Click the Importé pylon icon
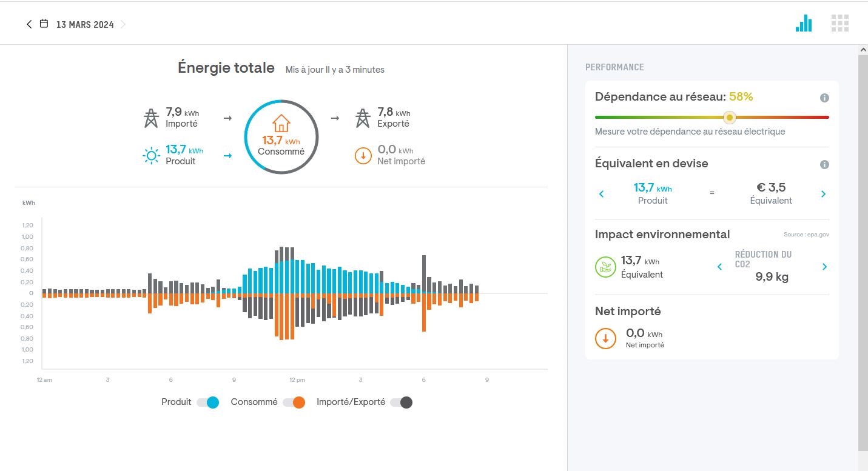 [151, 118]
